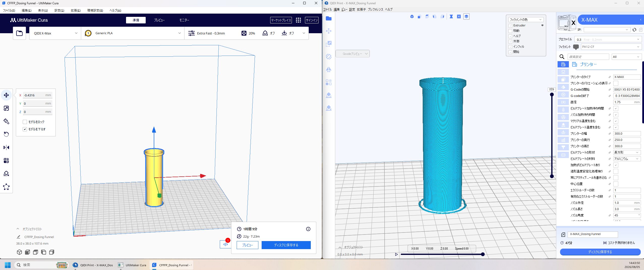Click ディスクに保存する button in Cura
644x270 pixels.
[286, 245]
